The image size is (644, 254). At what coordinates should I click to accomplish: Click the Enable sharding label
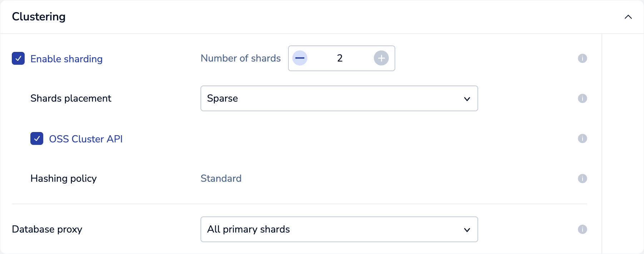66,59
